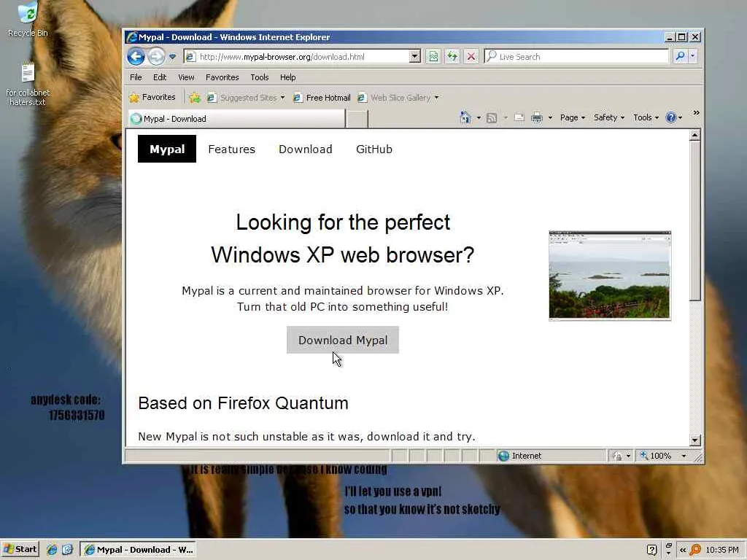Select the Recycle Bin desktop icon

(28, 19)
